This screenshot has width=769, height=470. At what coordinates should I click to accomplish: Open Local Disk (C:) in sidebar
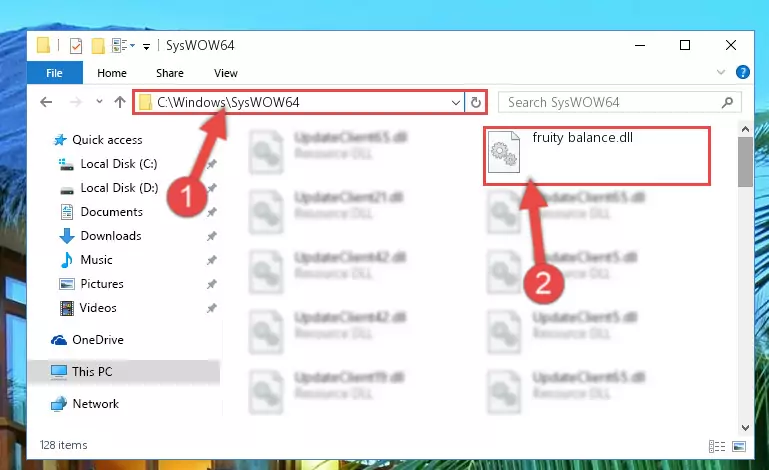click(x=119, y=164)
